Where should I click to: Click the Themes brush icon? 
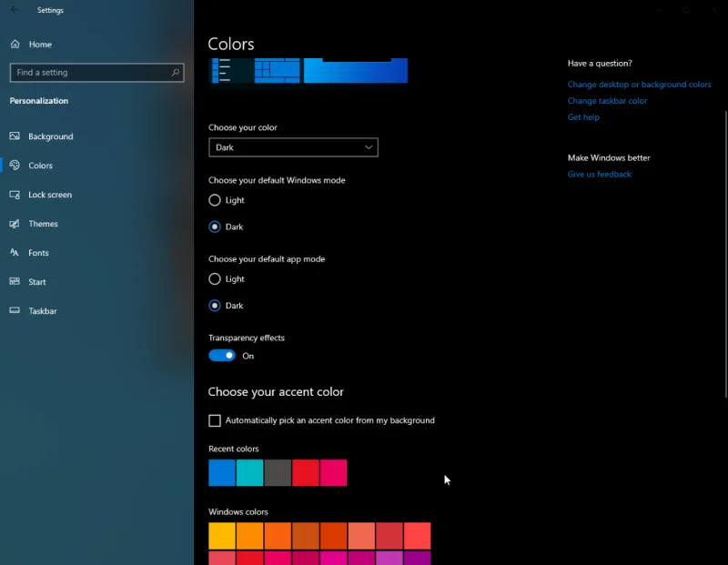15,224
